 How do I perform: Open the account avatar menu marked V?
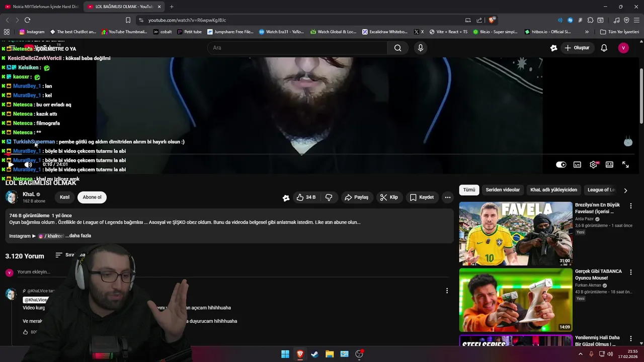click(x=623, y=48)
